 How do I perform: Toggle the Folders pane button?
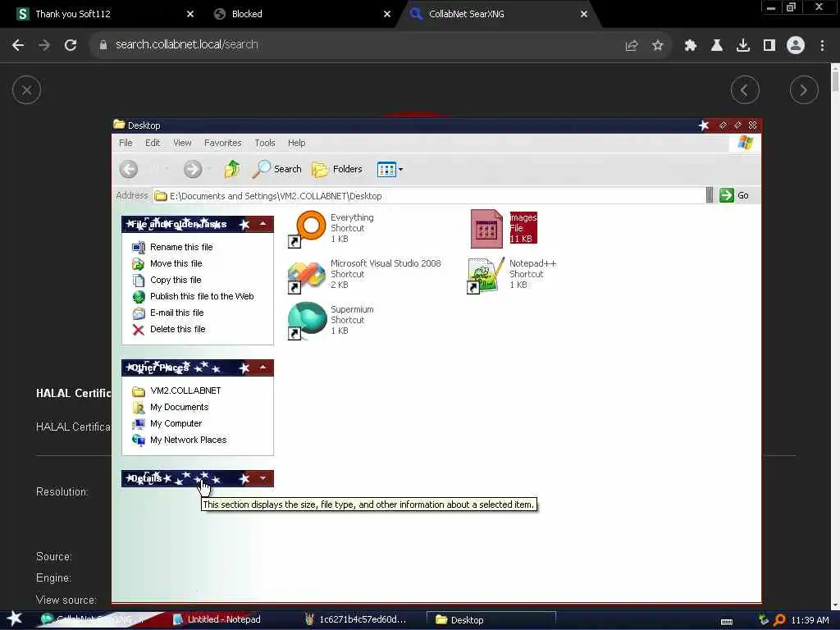pyautogui.click(x=337, y=169)
